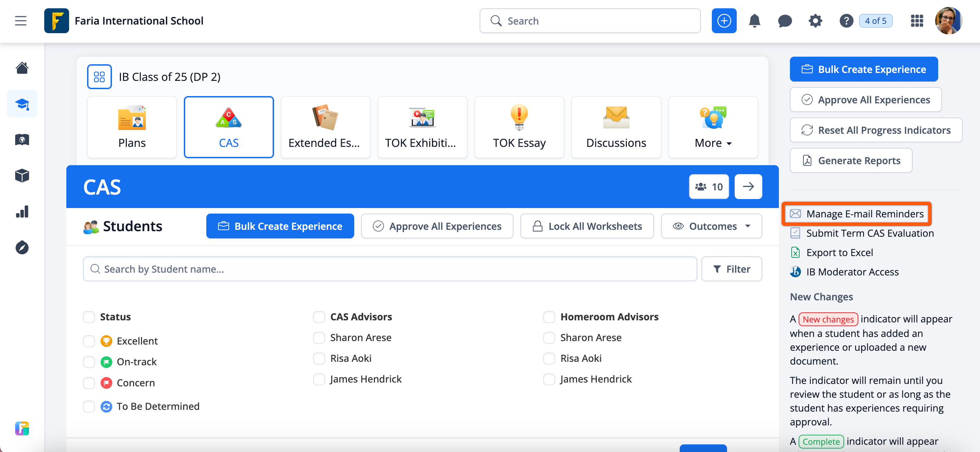This screenshot has width=980, height=452.
Task: Open Manage E-mail Reminders link
Action: pos(856,214)
